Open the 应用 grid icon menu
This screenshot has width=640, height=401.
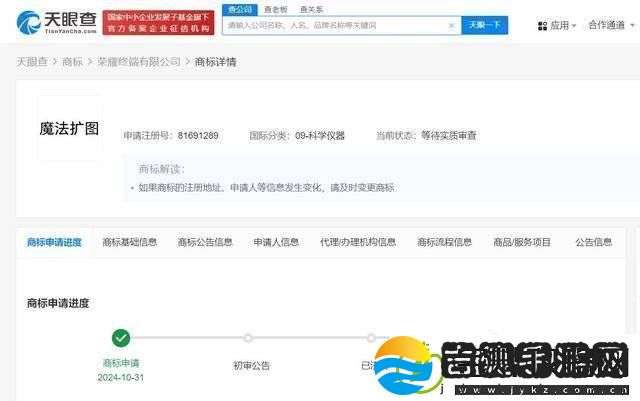click(542, 26)
